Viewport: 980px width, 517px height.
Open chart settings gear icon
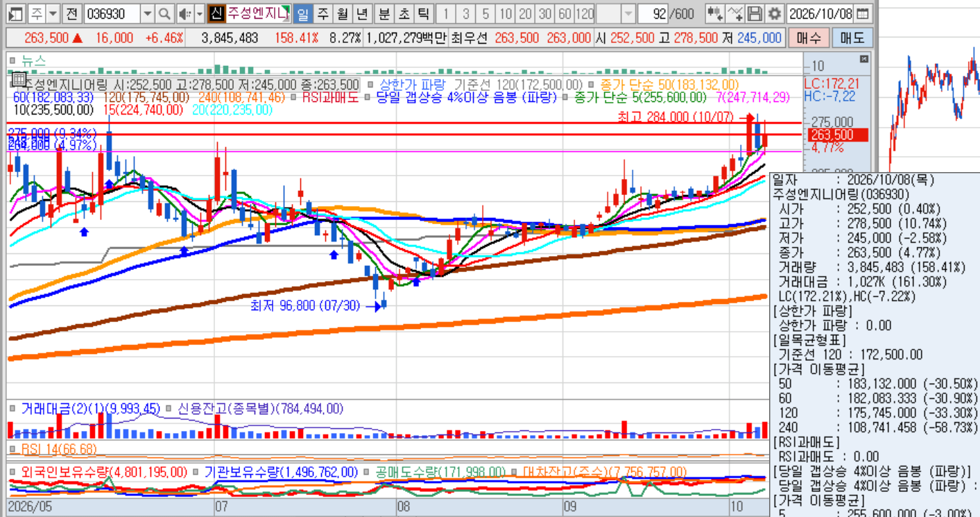pyautogui.click(x=774, y=13)
